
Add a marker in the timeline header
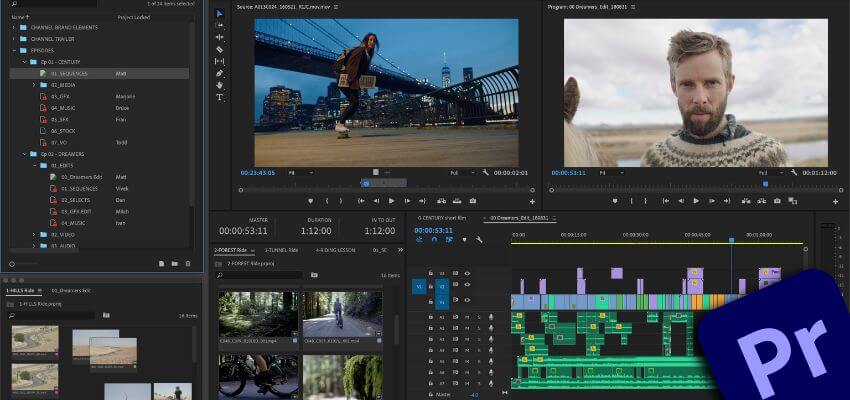pyautogui.click(x=464, y=240)
